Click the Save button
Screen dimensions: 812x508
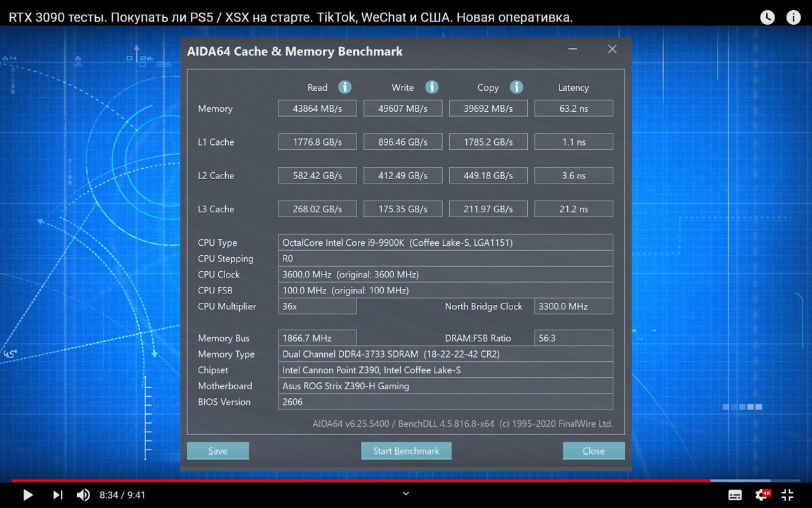pyautogui.click(x=218, y=451)
